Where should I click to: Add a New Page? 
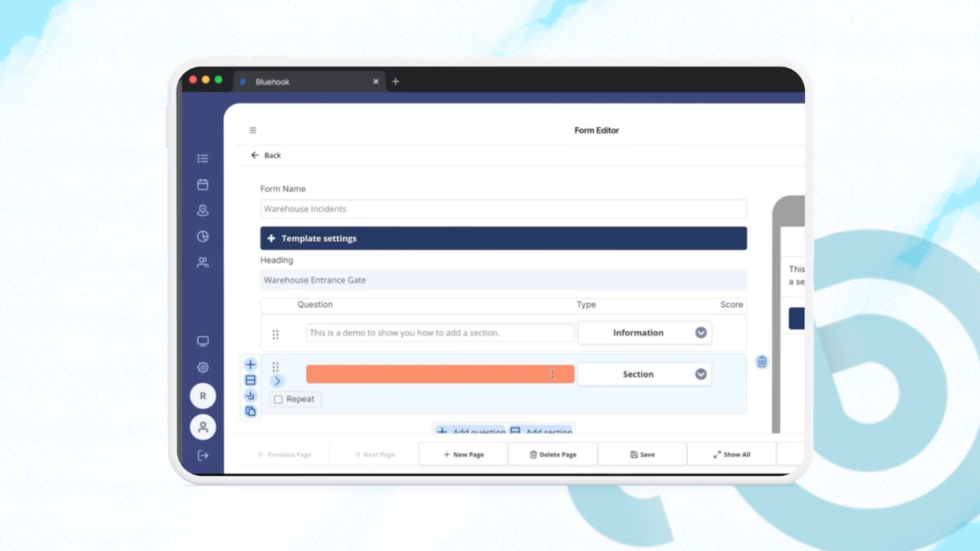click(x=463, y=455)
